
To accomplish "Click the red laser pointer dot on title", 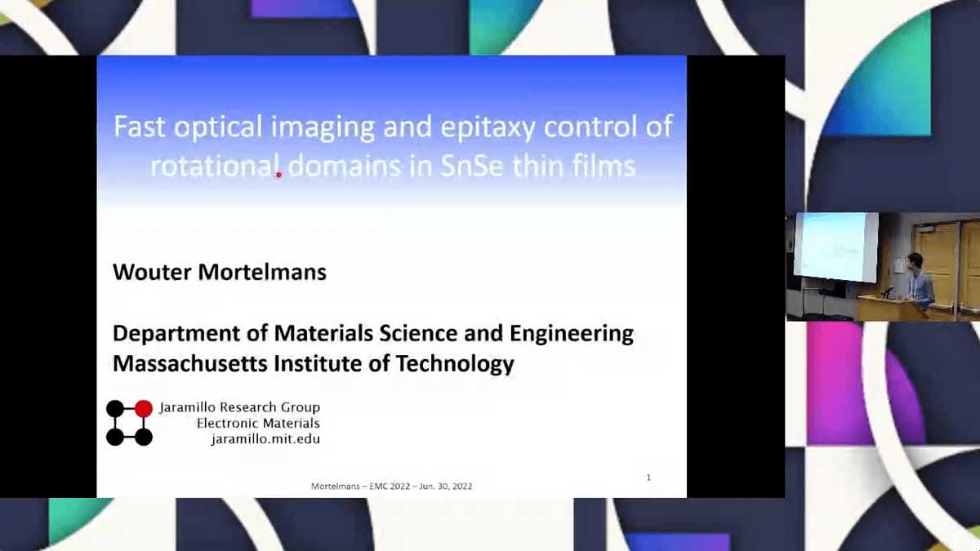I will click(x=278, y=174).
